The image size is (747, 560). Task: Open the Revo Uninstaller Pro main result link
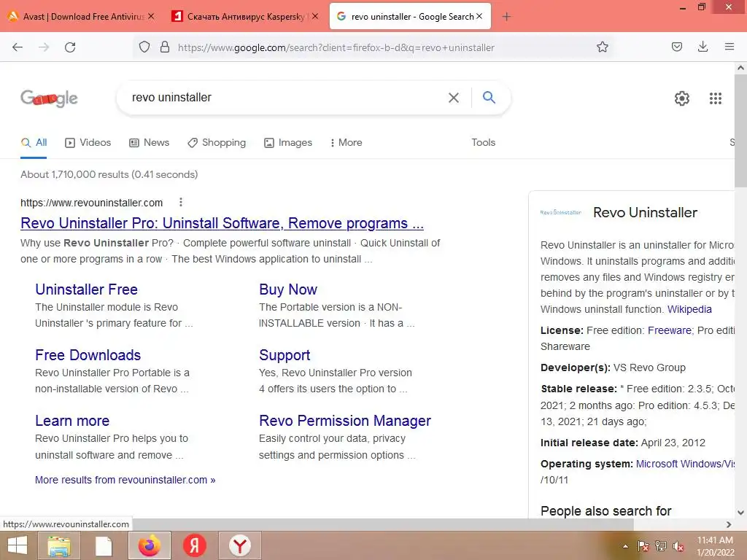click(x=222, y=223)
